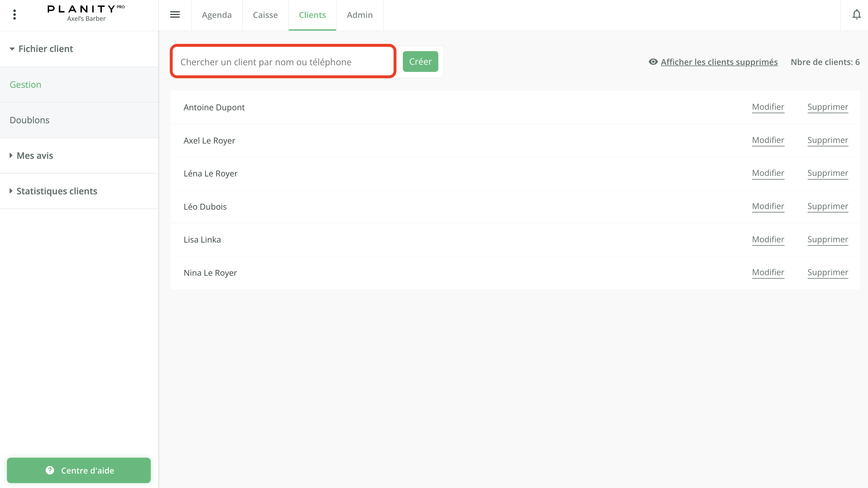This screenshot has width=868, height=488.
Task: Open the three-dot vertical menu
Action: click(14, 15)
